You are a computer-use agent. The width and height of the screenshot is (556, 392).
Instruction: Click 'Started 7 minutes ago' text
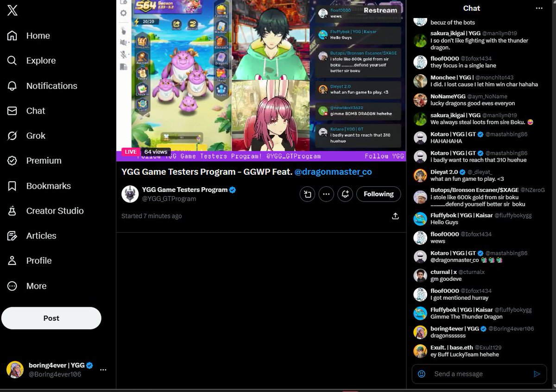pyautogui.click(x=152, y=216)
